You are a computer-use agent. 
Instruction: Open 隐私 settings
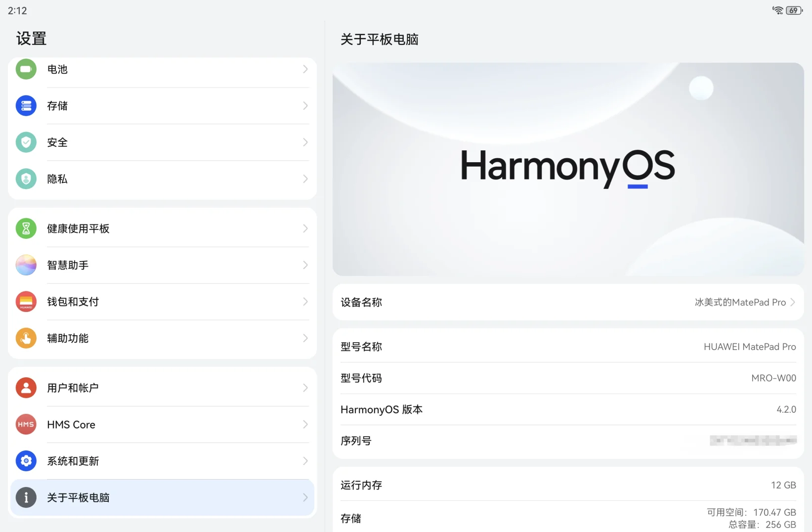click(x=162, y=179)
